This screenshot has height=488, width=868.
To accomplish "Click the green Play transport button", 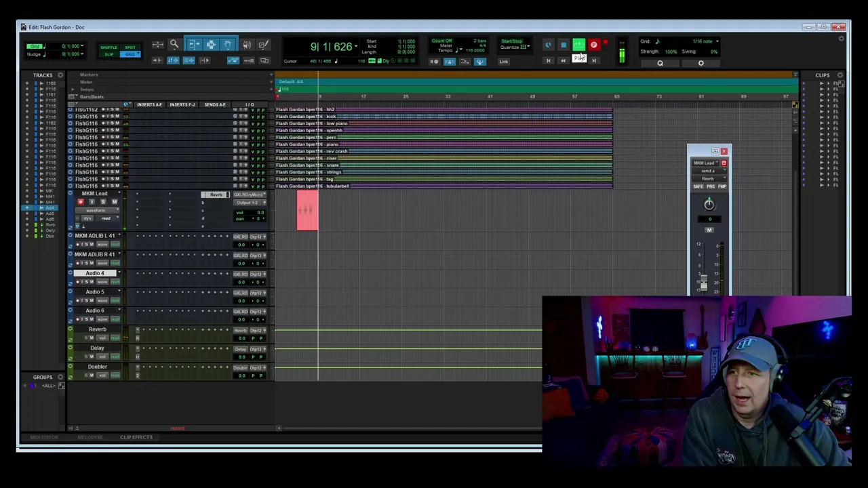I will tap(578, 45).
